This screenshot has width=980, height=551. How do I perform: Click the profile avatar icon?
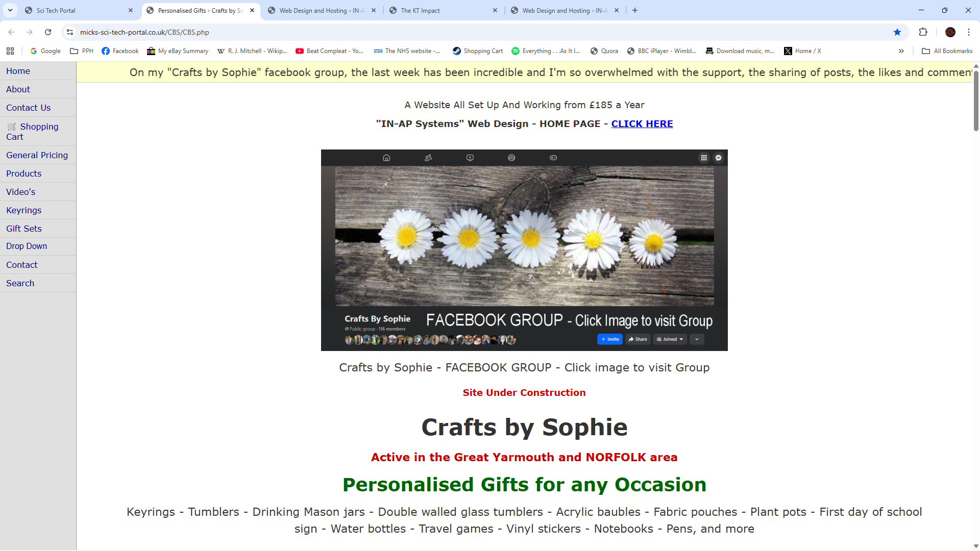(x=950, y=32)
